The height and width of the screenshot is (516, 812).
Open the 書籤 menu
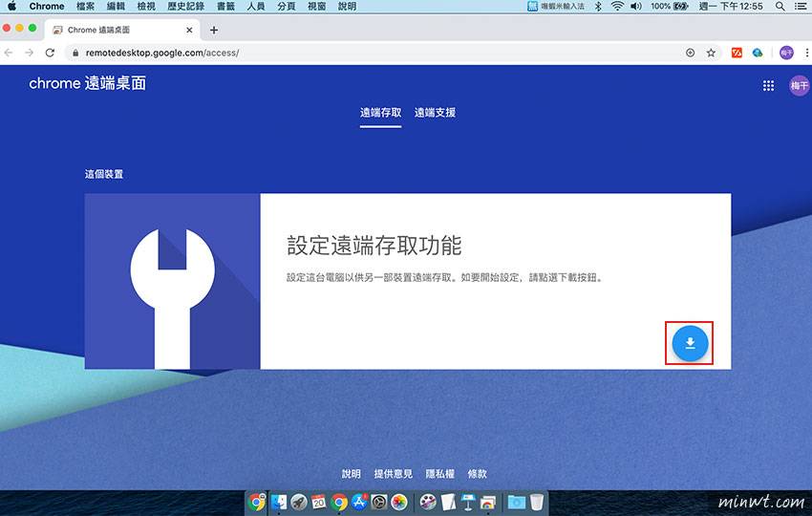tap(225, 7)
